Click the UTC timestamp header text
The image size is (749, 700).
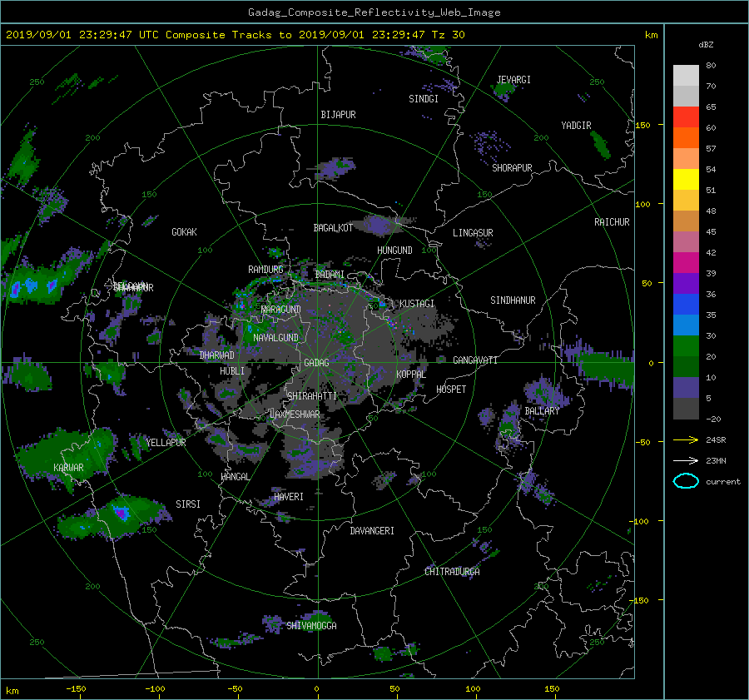coord(235,35)
